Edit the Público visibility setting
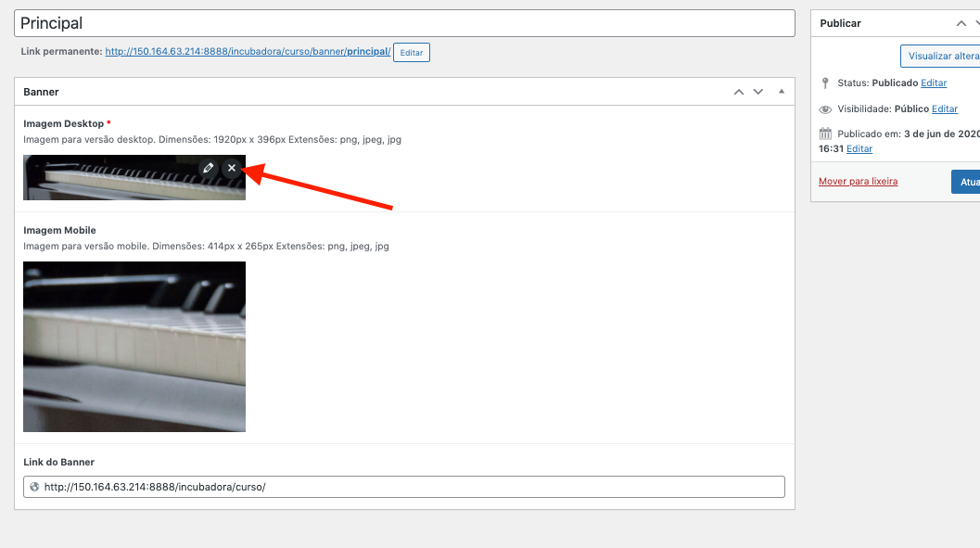This screenshot has height=548, width=980. point(945,109)
